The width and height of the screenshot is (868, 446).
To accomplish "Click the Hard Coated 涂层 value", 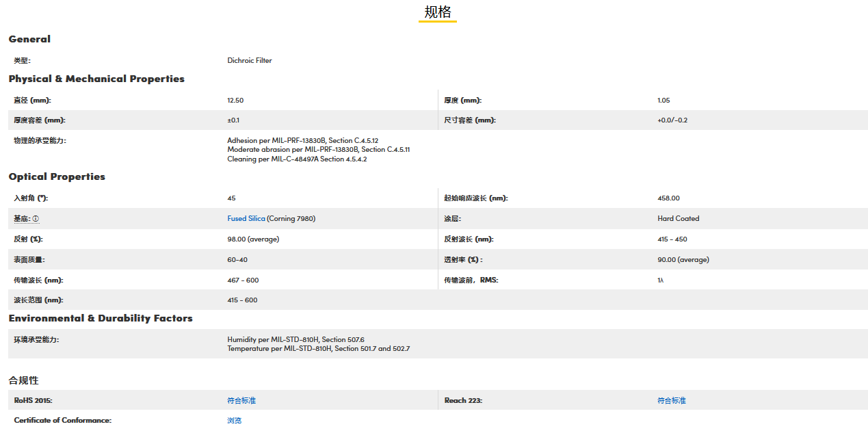I will [678, 219].
